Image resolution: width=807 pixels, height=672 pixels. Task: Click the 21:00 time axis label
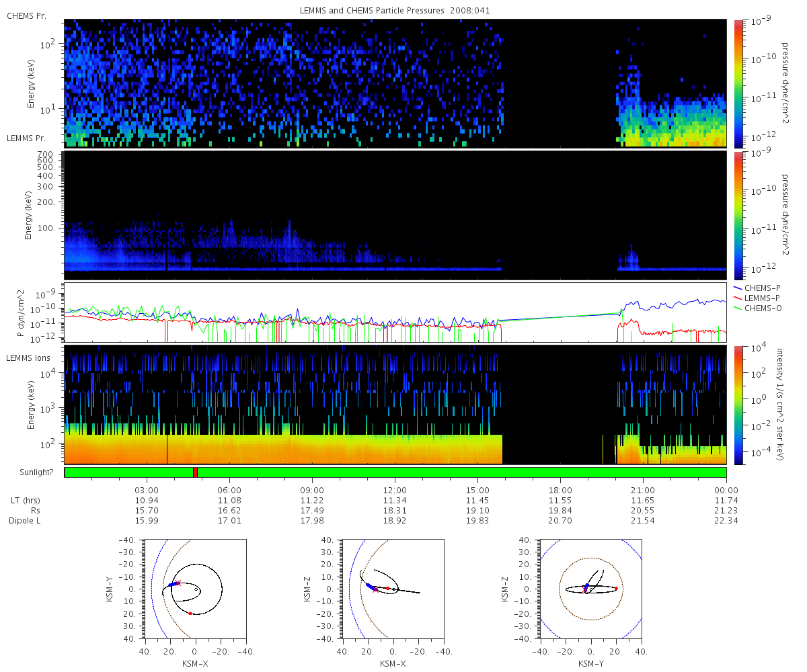click(x=644, y=490)
